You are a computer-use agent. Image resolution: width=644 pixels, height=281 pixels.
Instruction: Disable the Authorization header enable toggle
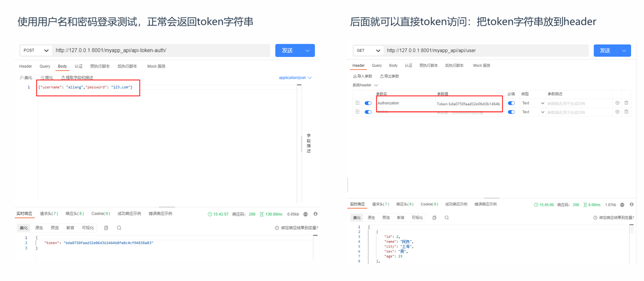pos(368,103)
